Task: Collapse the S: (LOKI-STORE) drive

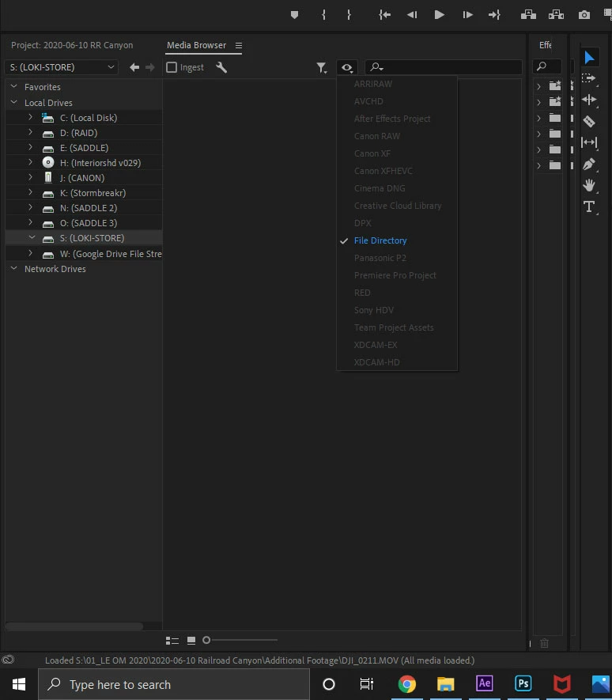Action: (x=32, y=237)
